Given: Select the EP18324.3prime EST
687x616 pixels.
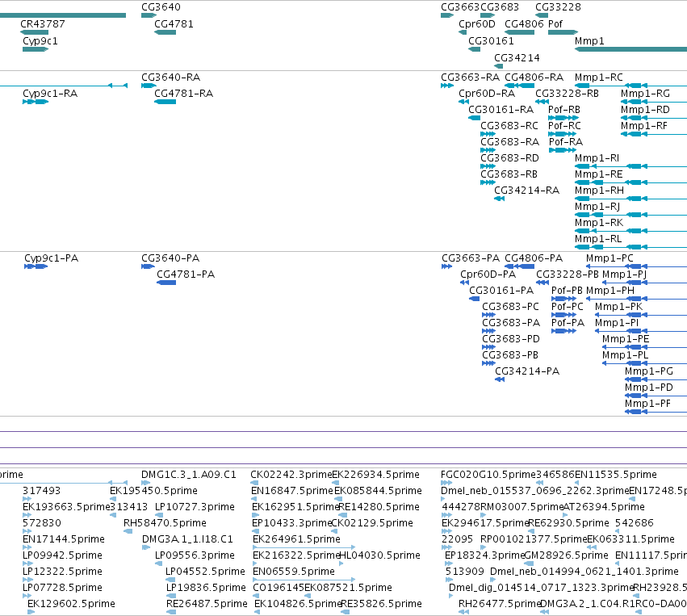Looking at the screenshot, I should [x=449, y=564].
